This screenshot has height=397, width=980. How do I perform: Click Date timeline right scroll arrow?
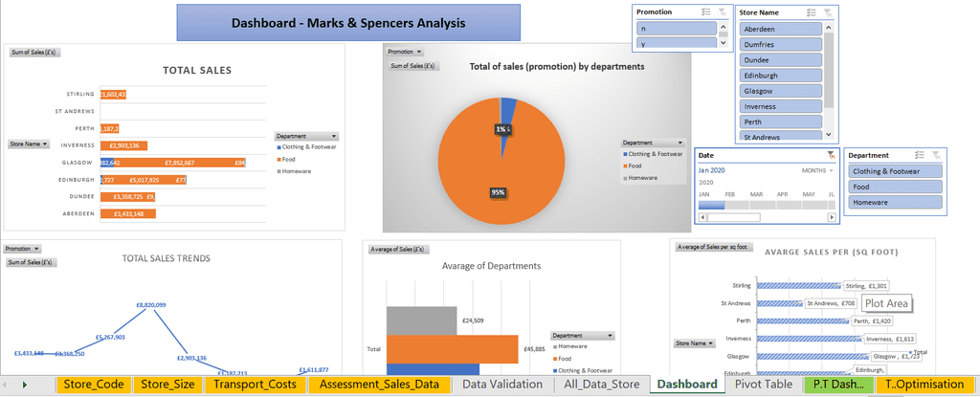pyautogui.click(x=832, y=217)
